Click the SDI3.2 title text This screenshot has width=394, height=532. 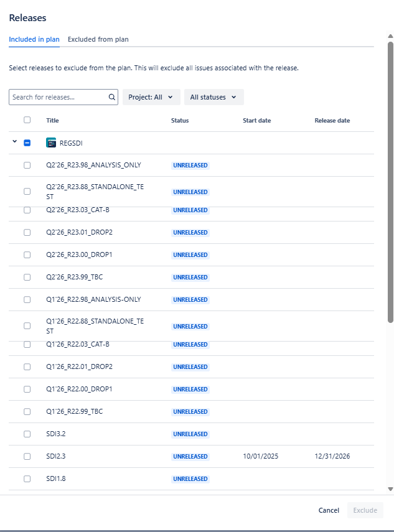[x=56, y=434]
